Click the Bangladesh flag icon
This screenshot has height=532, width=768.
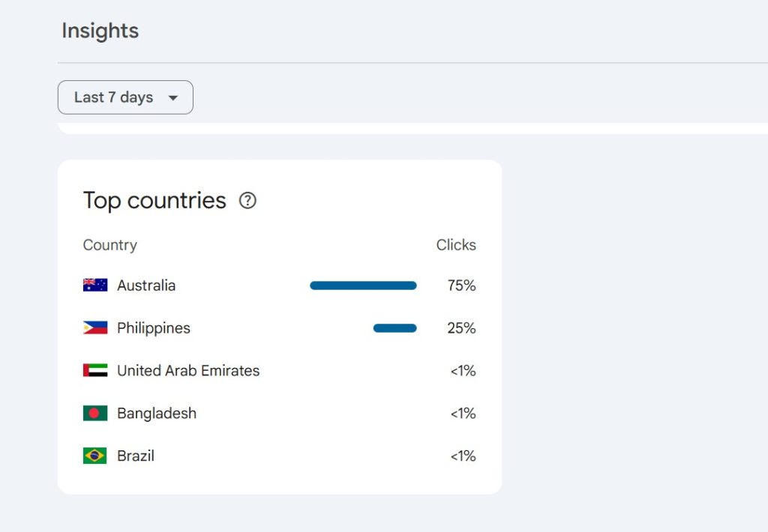95,414
